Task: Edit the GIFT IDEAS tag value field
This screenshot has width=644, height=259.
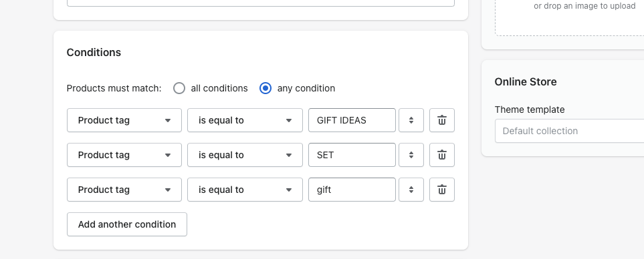Action: tap(352, 120)
